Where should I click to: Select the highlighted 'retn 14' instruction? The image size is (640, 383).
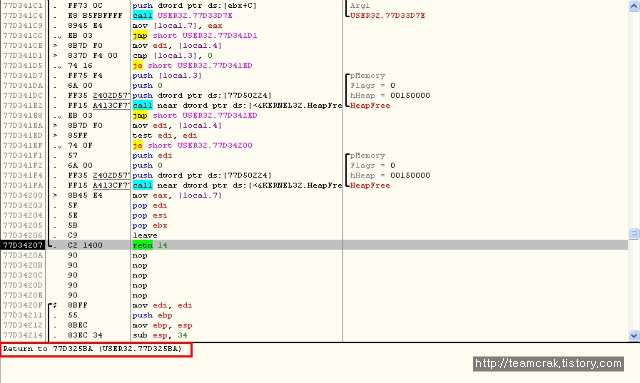coord(150,245)
